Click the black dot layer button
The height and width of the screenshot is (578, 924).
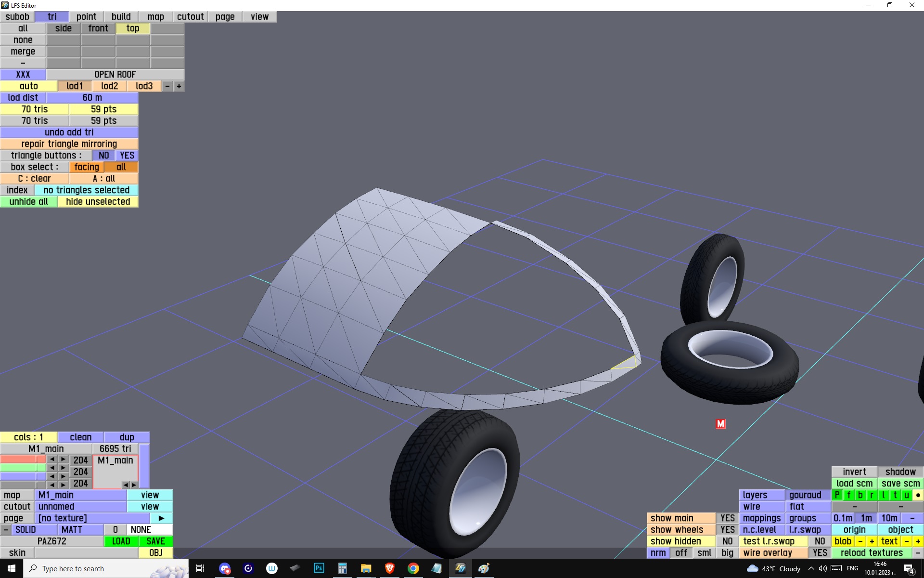(918, 495)
